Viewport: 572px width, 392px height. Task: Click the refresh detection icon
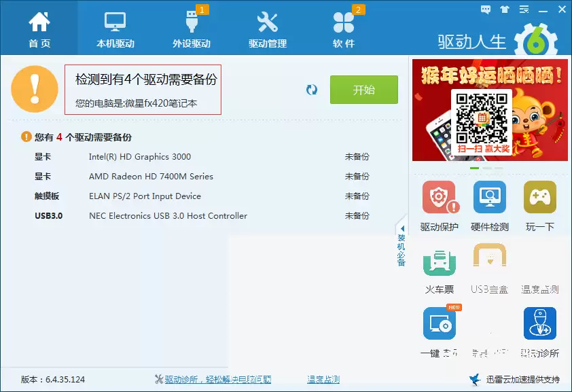(x=312, y=90)
